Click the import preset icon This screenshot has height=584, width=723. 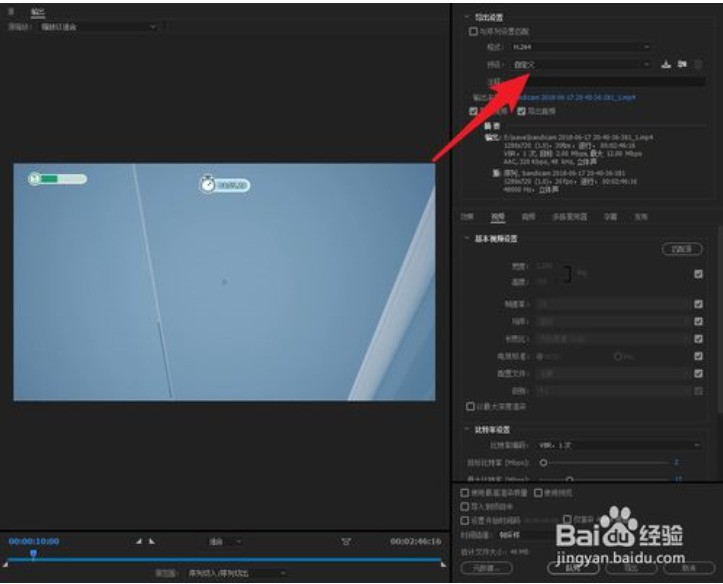(682, 64)
